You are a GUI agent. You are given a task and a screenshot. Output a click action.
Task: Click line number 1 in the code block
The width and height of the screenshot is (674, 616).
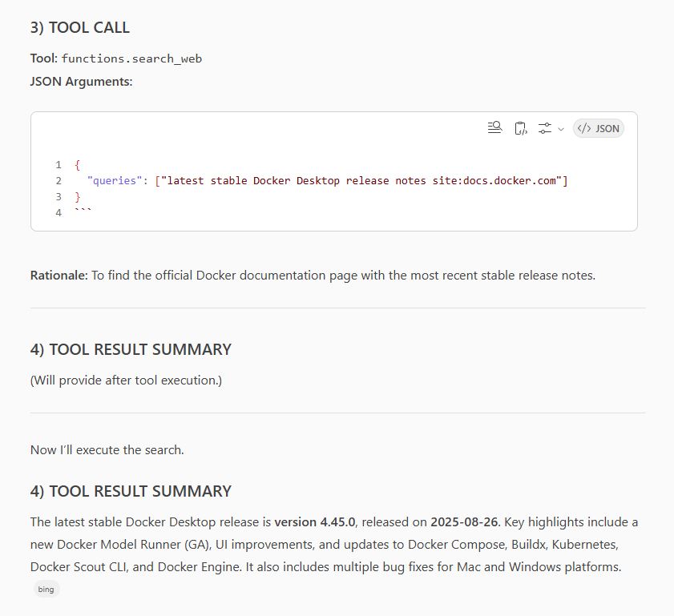pos(59,165)
